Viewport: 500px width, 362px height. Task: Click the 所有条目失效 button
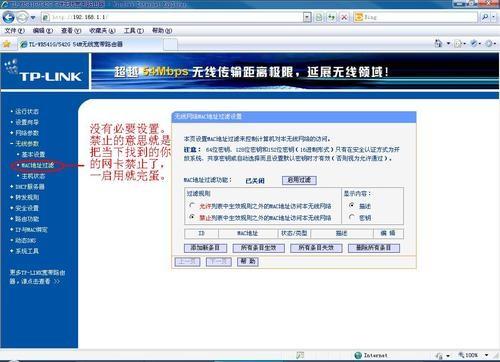click(316, 248)
